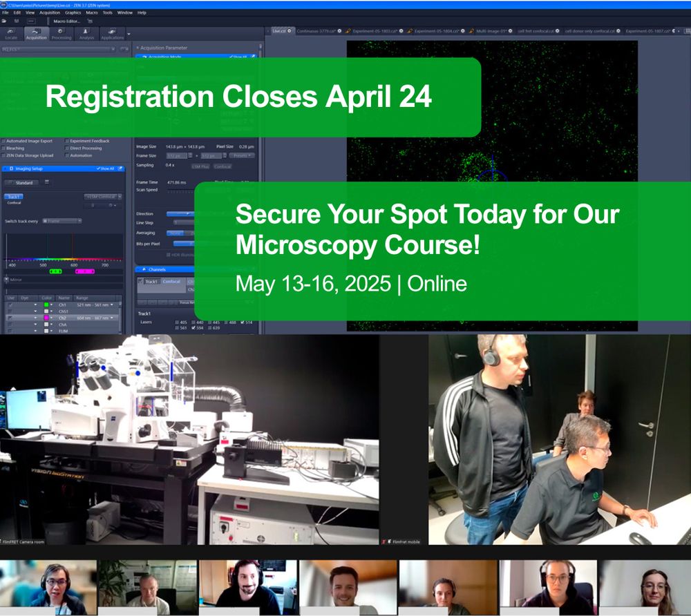
Task: Click the Macro Editor button
Action: point(66,21)
